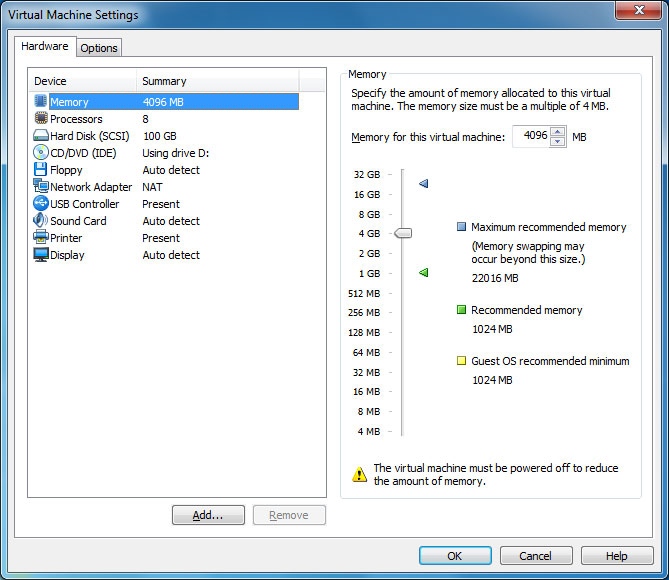Click the 'Using drive D:' summary text
Screen dimensions: 669x580
point(175,153)
